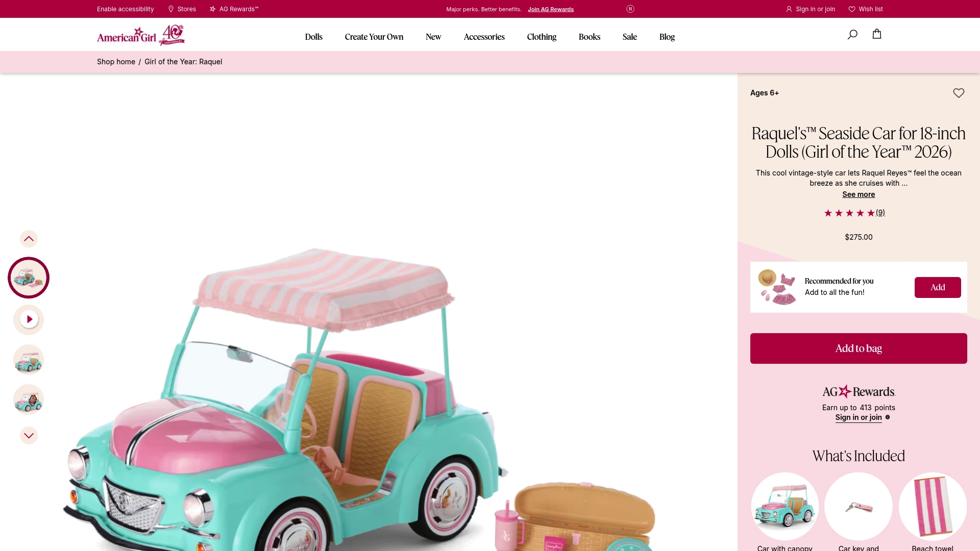Open the Dolls menu
Image resolution: width=980 pixels, height=551 pixels.
coord(314,37)
